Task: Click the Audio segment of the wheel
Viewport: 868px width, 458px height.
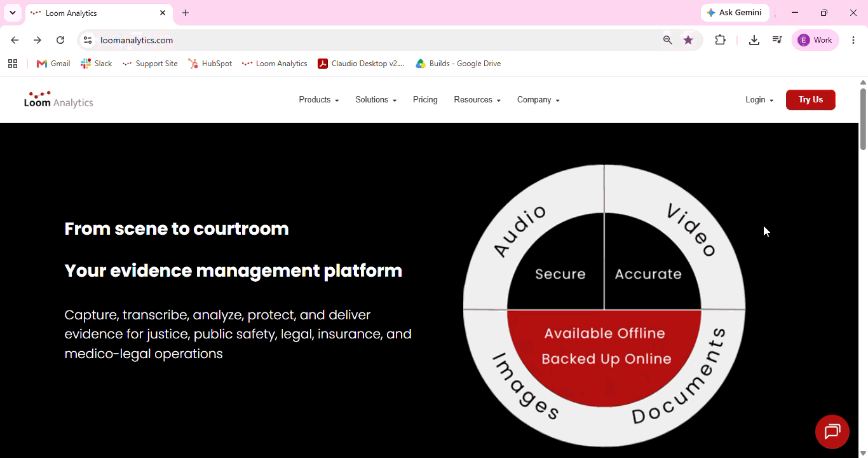Action: [520, 231]
